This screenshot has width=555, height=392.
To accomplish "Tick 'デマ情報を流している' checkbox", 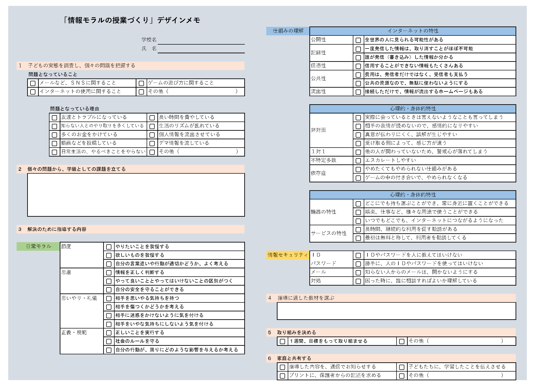I will (152, 143).
